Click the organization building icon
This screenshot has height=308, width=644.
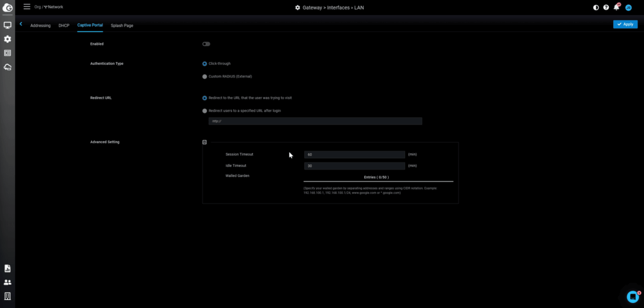(8, 296)
